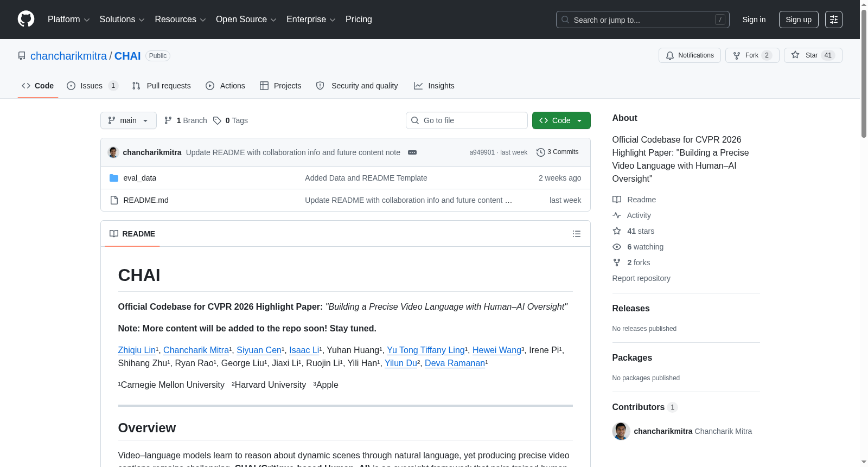Open appearance settings icon in header

pyautogui.click(x=834, y=20)
